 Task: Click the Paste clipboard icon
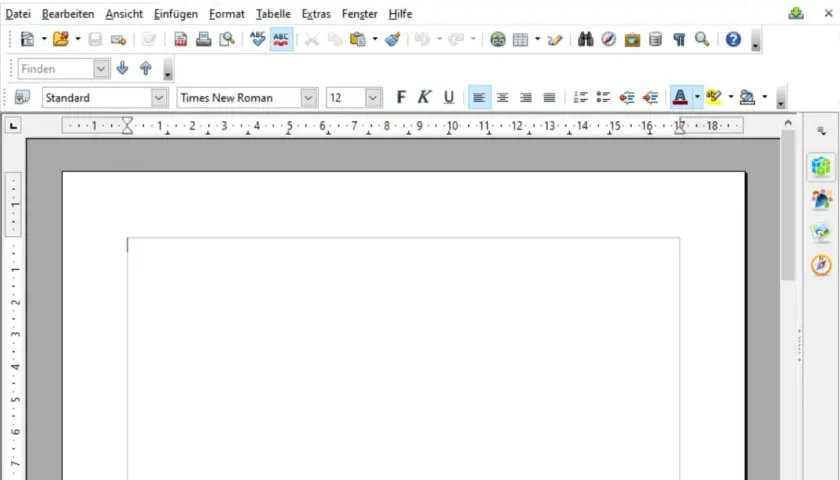tap(357, 39)
